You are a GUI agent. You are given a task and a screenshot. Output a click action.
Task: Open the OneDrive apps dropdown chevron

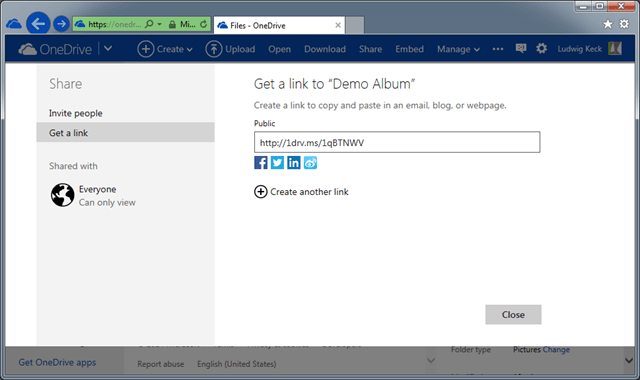point(108,49)
